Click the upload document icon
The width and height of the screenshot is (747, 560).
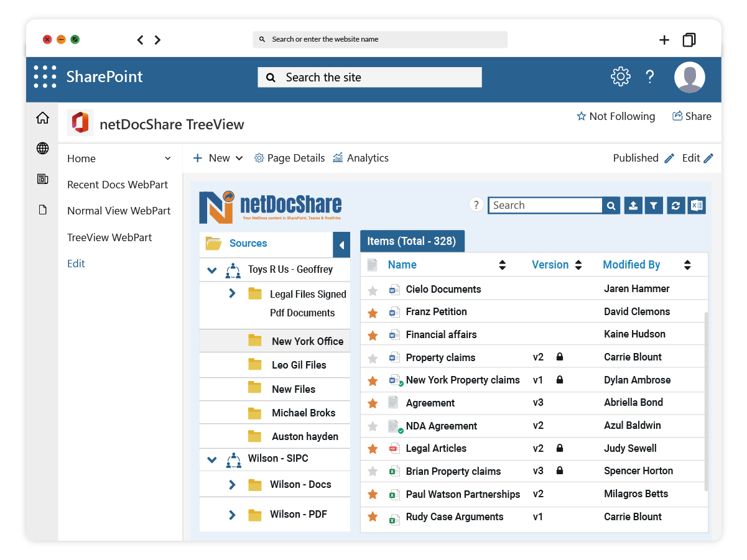coord(633,206)
